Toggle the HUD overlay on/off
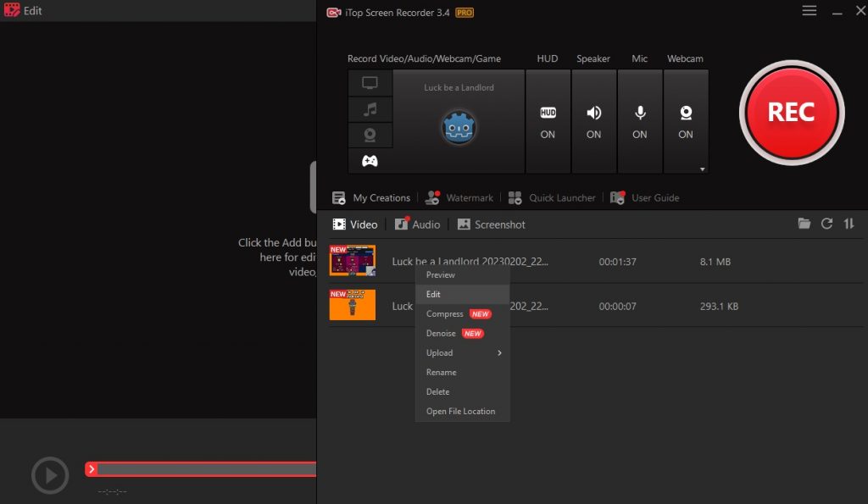868x504 pixels. (x=548, y=122)
